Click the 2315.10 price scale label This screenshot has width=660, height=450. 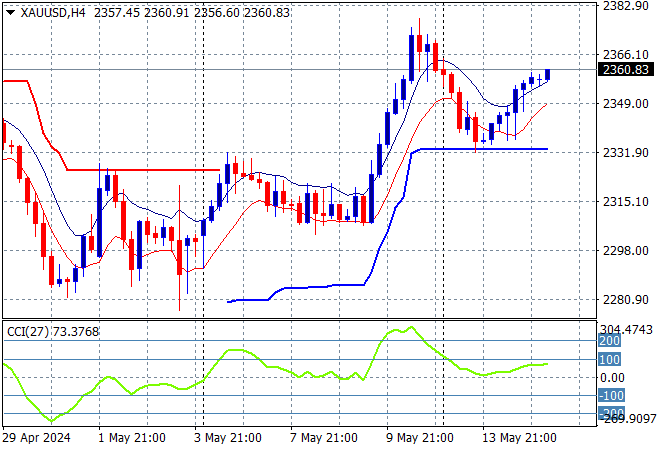pos(626,201)
